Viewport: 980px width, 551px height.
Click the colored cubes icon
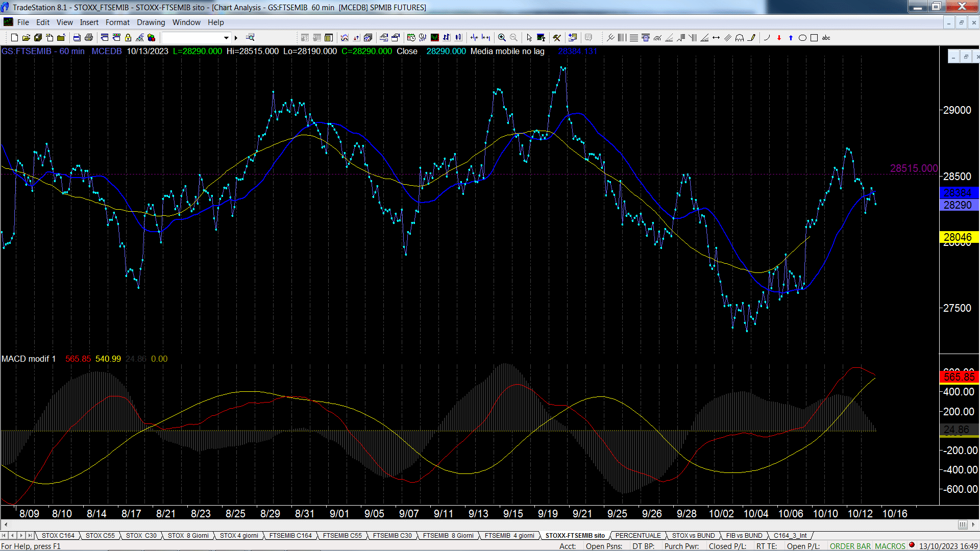152,38
